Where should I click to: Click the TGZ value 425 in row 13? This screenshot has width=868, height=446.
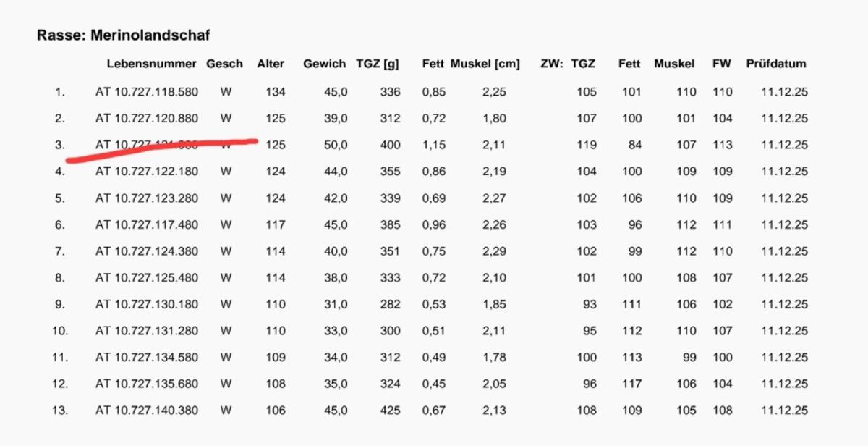(390, 411)
